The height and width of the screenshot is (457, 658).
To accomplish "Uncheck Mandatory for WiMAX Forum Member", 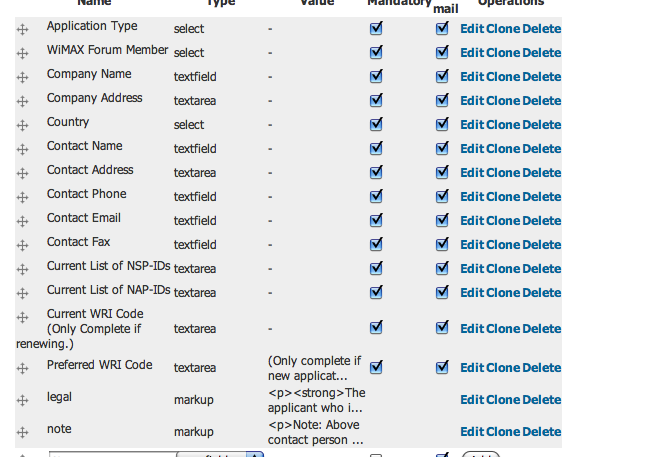I will (x=376, y=52).
